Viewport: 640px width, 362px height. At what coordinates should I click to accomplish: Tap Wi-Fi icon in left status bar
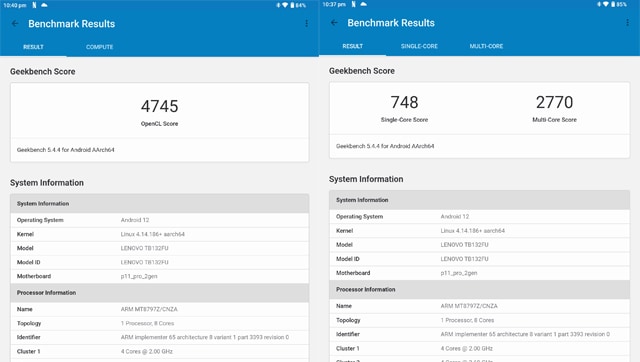pyautogui.click(x=285, y=5)
